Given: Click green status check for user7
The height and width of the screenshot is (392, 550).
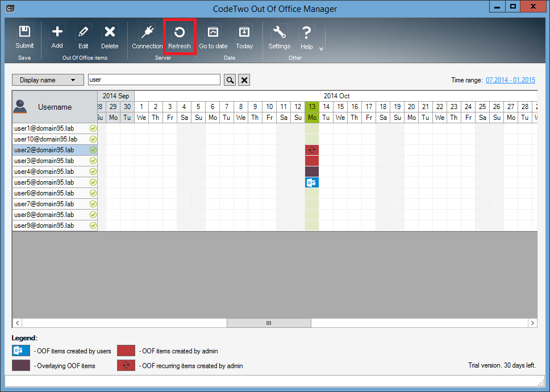Looking at the screenshot, I should [x=93, y=204].
